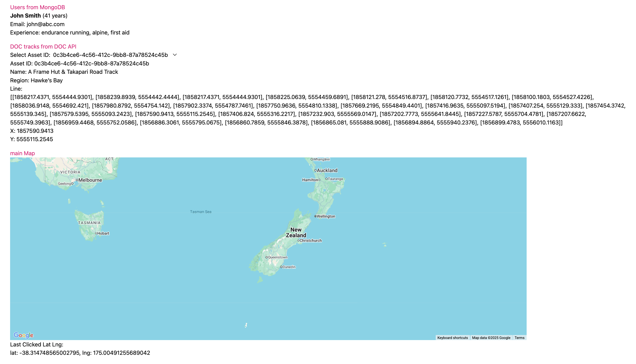Click the Y: 5555115.2545 value
Image resolution: width=636 pixels, height=364 pixels.
click(31, 139)
